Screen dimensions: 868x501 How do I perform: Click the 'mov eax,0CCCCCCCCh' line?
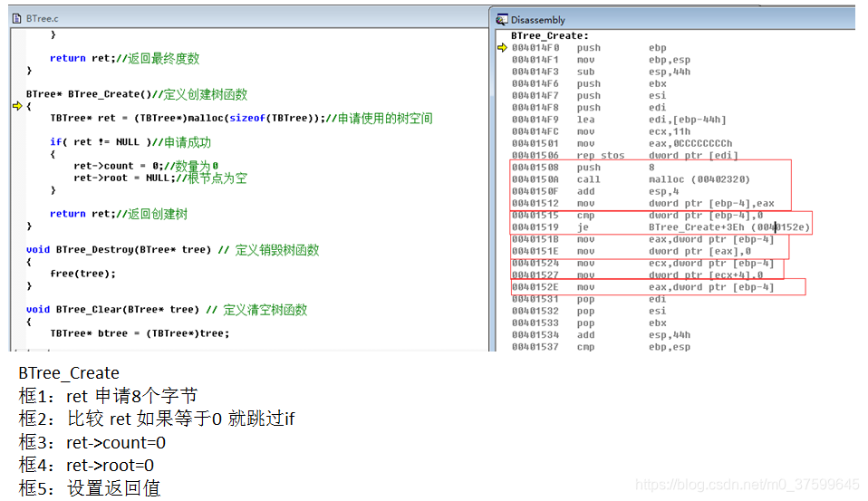[x=622, y=144]
